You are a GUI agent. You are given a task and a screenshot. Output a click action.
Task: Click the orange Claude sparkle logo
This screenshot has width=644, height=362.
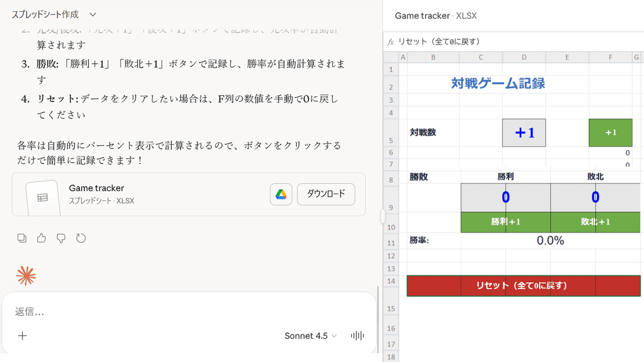click(x=27, y=276)
